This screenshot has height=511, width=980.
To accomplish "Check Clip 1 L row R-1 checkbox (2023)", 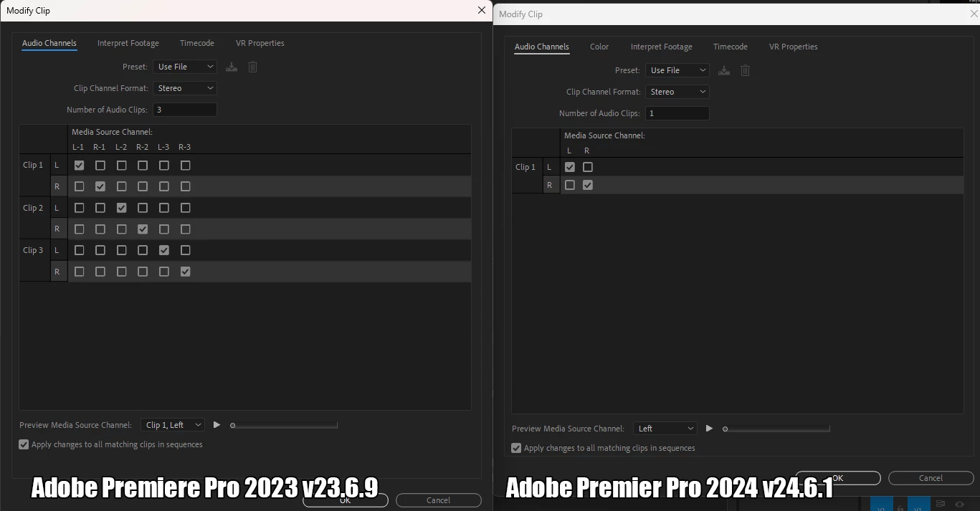I will (100, 165).
